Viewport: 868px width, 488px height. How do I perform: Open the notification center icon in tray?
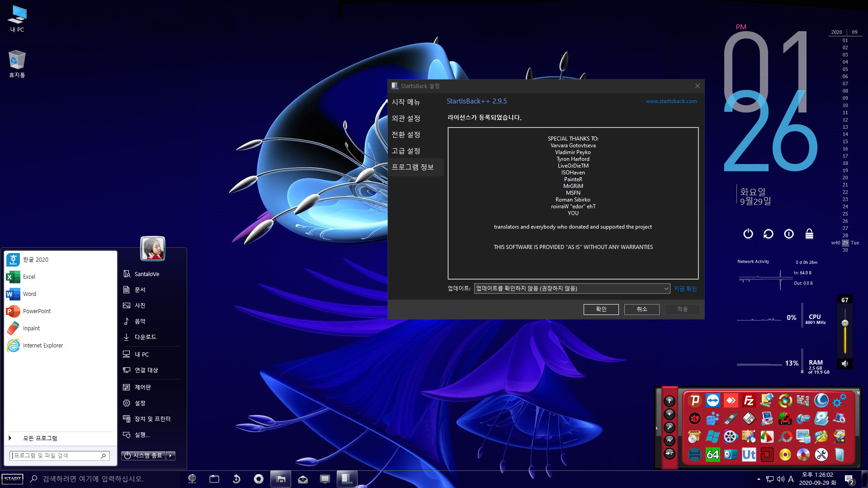click(849, 479)
